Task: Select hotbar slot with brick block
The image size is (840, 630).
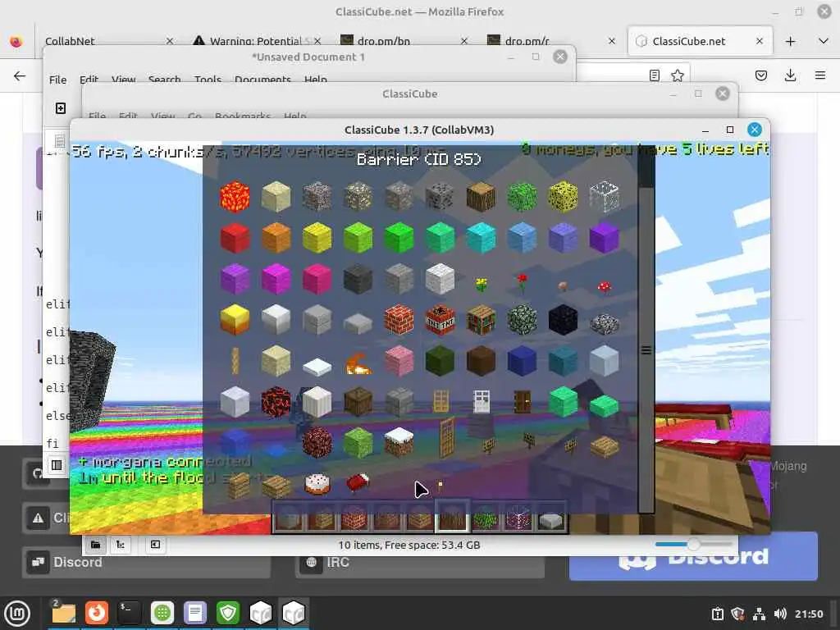Action: pos(354,518)
